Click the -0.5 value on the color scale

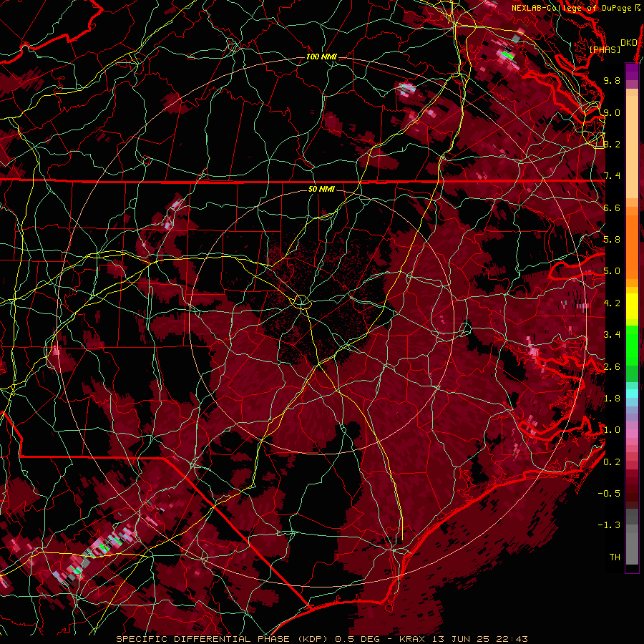pos(609,494)
